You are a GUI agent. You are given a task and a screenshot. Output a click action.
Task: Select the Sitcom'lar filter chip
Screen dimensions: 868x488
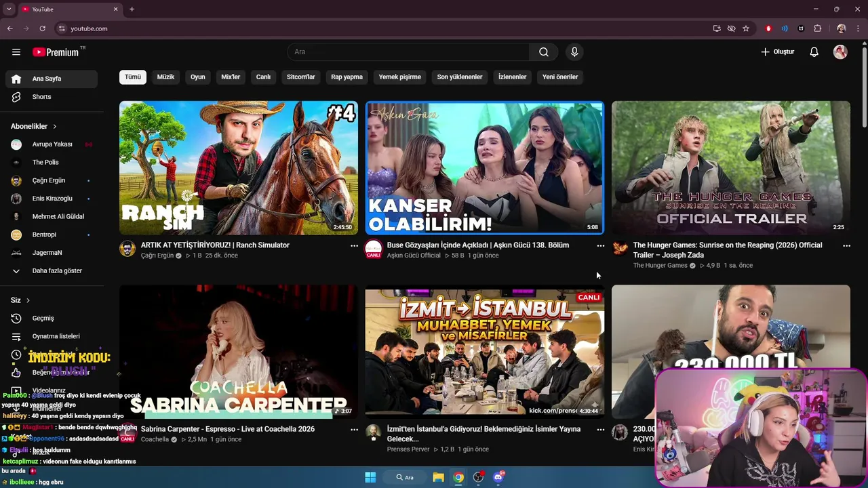point(301,77)
